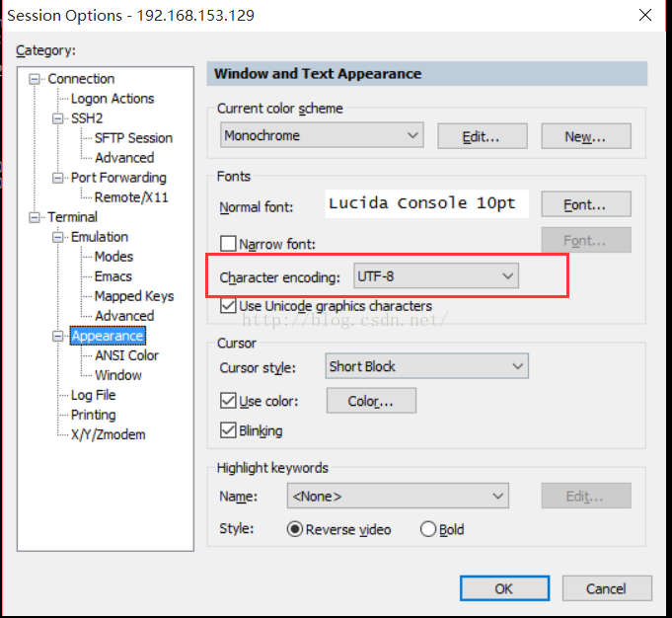Open Normal font Font dialog
This screenshot has width=672, height=618.
[x=586, y=204]
